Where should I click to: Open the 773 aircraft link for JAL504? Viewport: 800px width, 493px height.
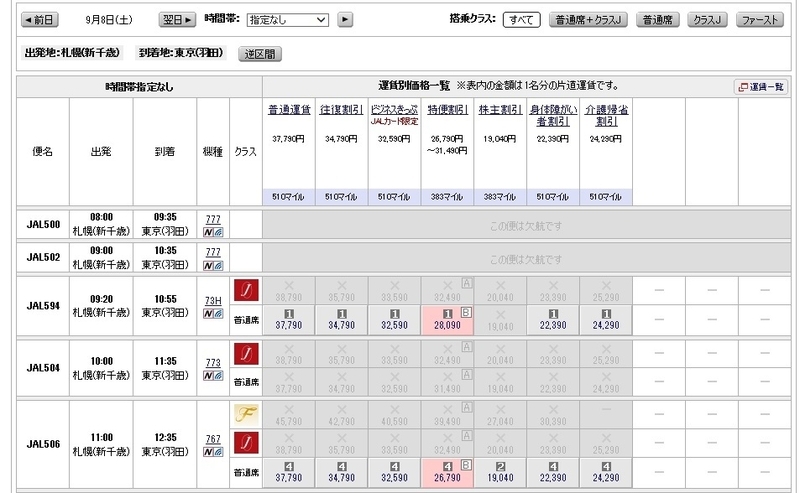(x=213, y=363)
